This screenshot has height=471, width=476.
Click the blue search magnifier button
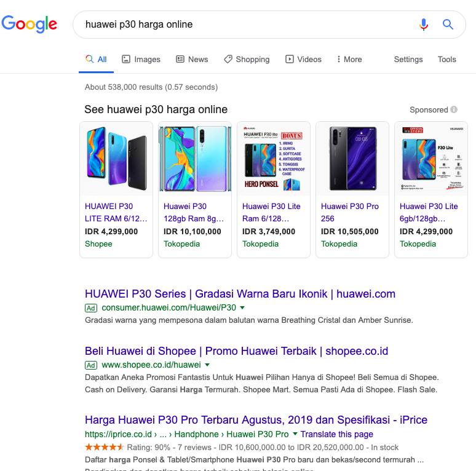[x=448, y=24]
